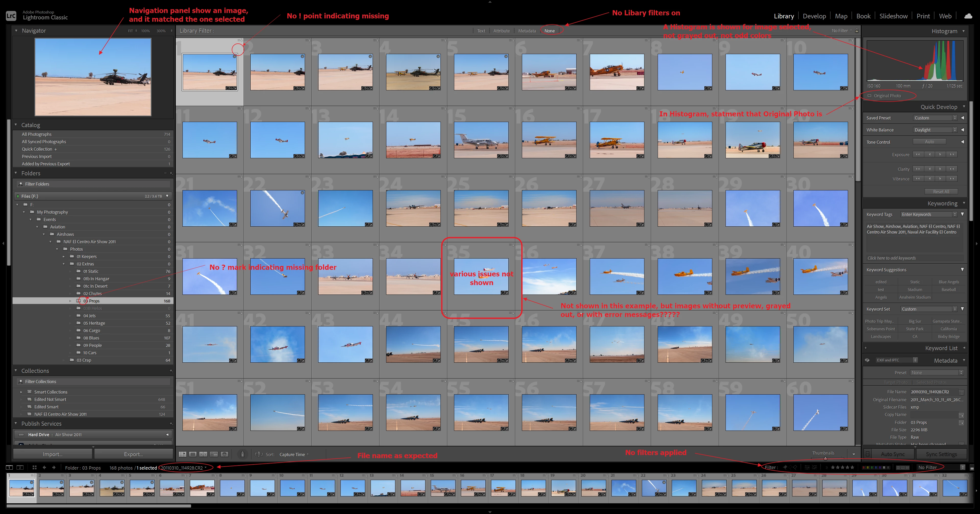Image resolution: width=980 pixels, height=514 pixels.
Task: Select the Painter spray can tool
Action: 242,454
